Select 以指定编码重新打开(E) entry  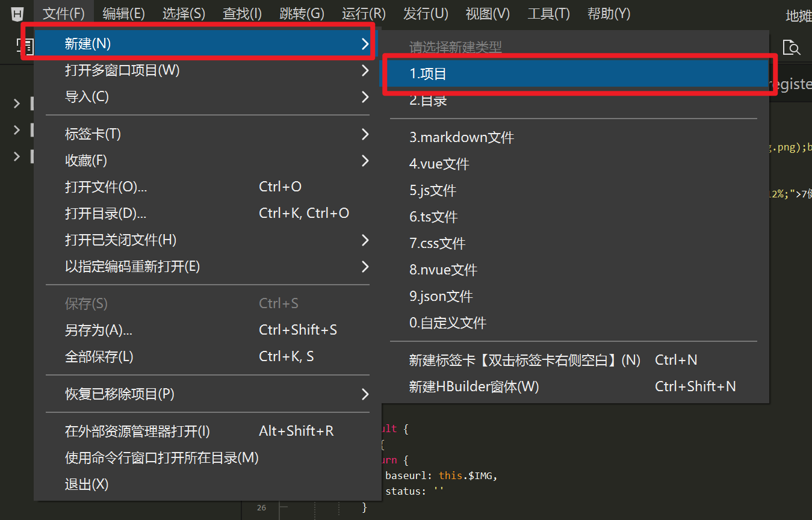(208, 266)
